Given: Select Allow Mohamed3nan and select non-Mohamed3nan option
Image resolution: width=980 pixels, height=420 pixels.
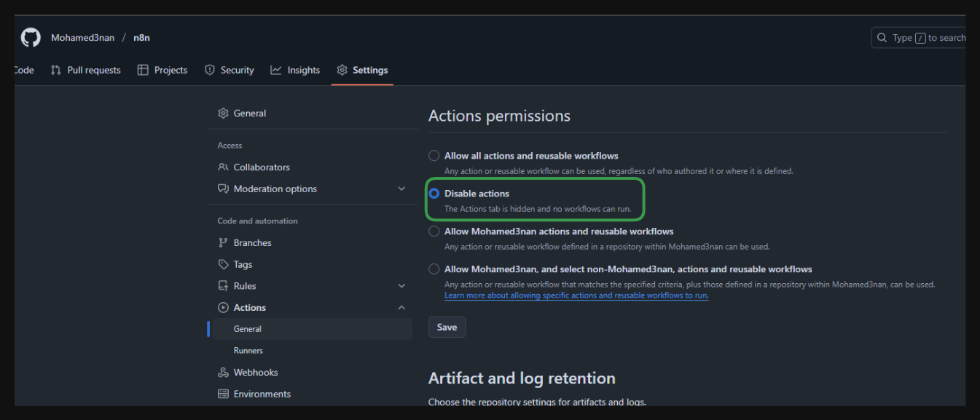Looking at the screenshot, I should [434, 269].
